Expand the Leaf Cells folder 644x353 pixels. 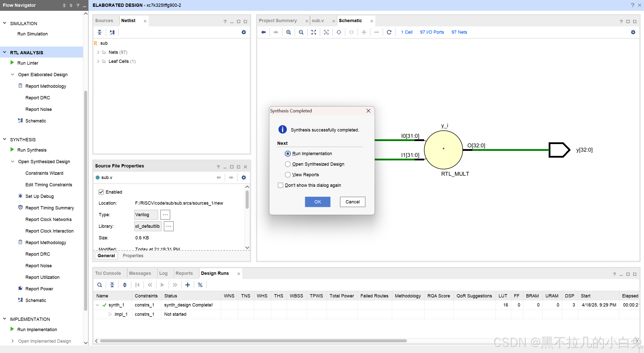[x=98, y=61]
